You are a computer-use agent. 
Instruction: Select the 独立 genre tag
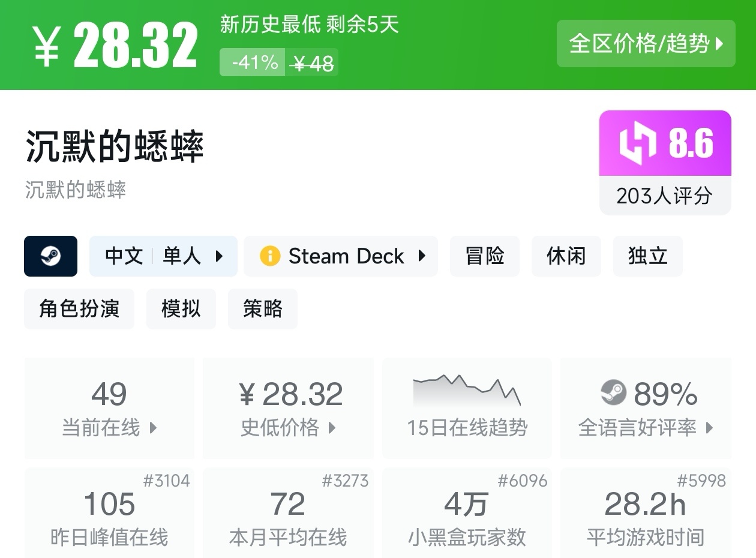coord(647,256)
